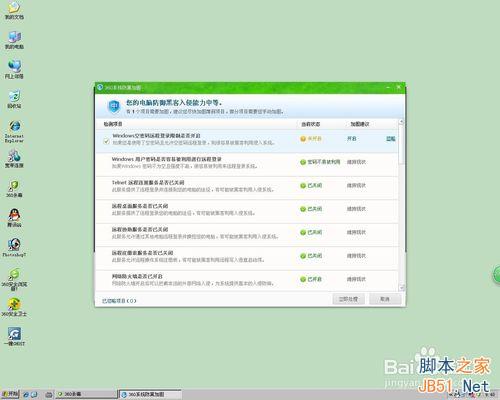This screenshot has width=500, height=400.
Task: Open the 回收站 recycle bin icon
Action: coord(14,99)
